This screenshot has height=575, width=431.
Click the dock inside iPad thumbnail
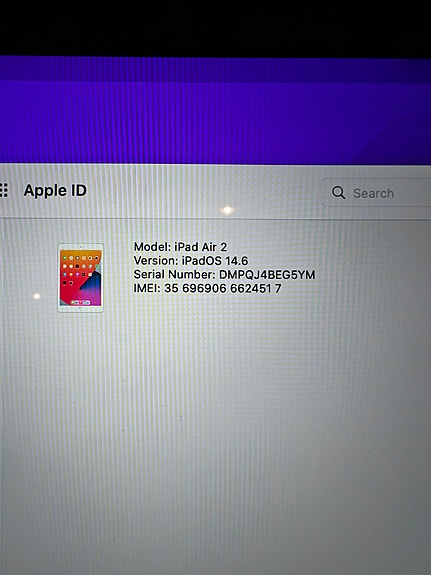pos(81,303)
